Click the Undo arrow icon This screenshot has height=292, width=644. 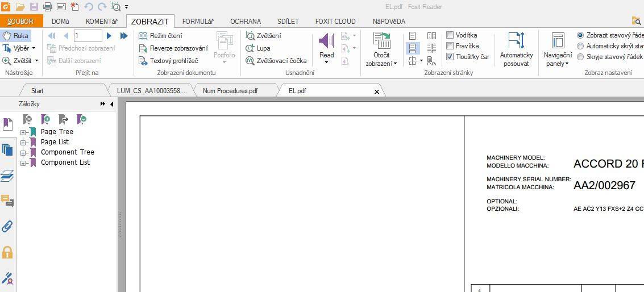(88, 7)
